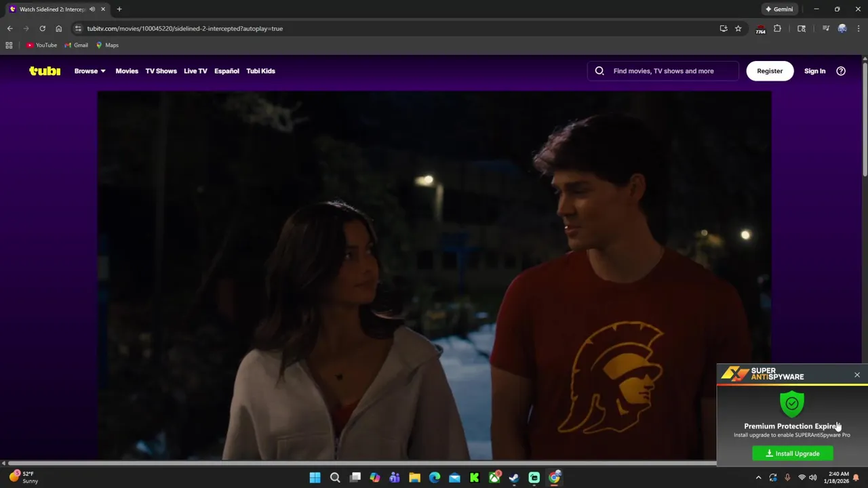Open Chrome three-dot menu

click(859, 28)
